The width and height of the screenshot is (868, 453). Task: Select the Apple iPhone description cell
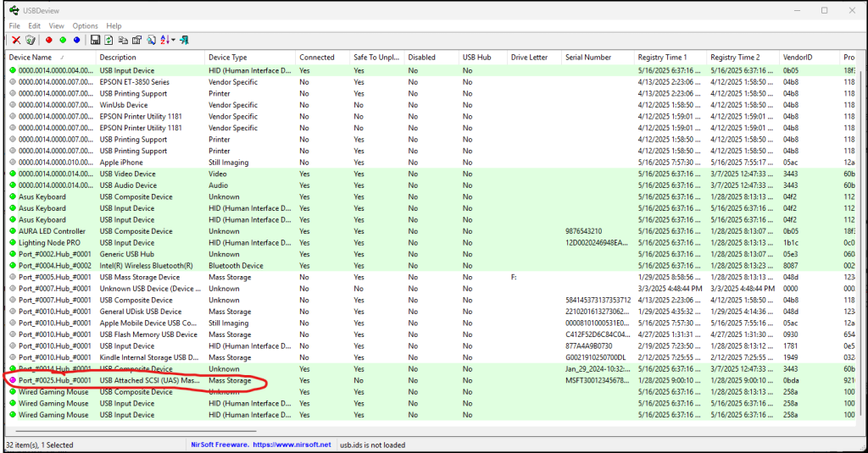[x=121, y=163]
